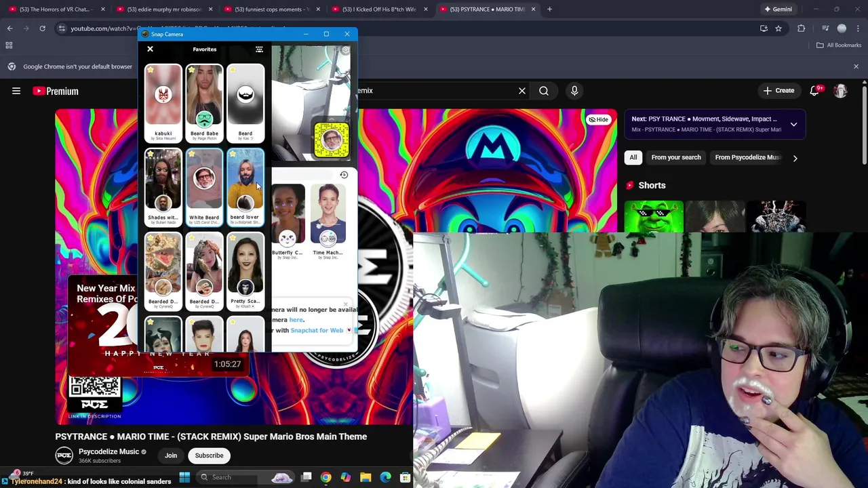Toggle favorite star on Pretty Sca... lens
This screenshot has width=868, height=488.
[x=233, y=239]
